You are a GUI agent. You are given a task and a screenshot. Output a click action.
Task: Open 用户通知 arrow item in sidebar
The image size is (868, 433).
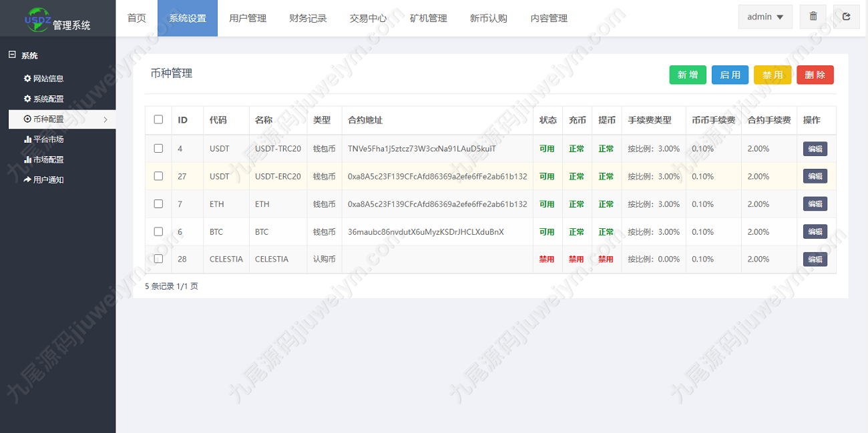click(43, 180)
